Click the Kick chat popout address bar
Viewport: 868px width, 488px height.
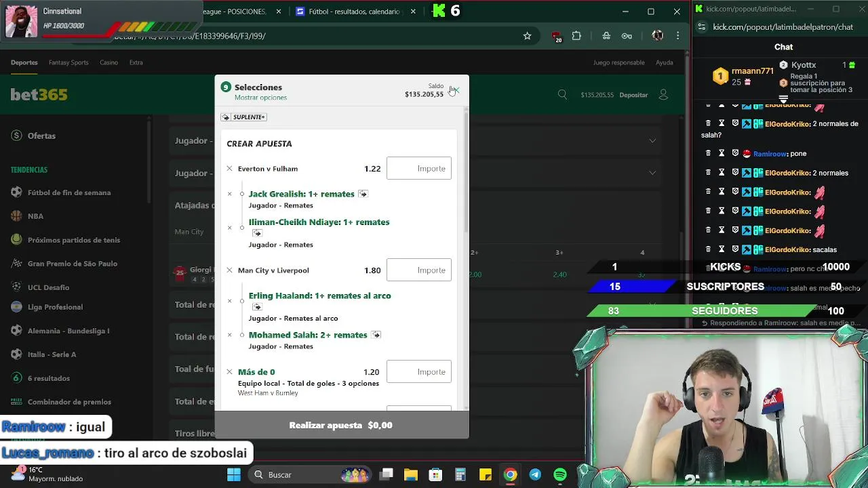click(x=783, y=27)
